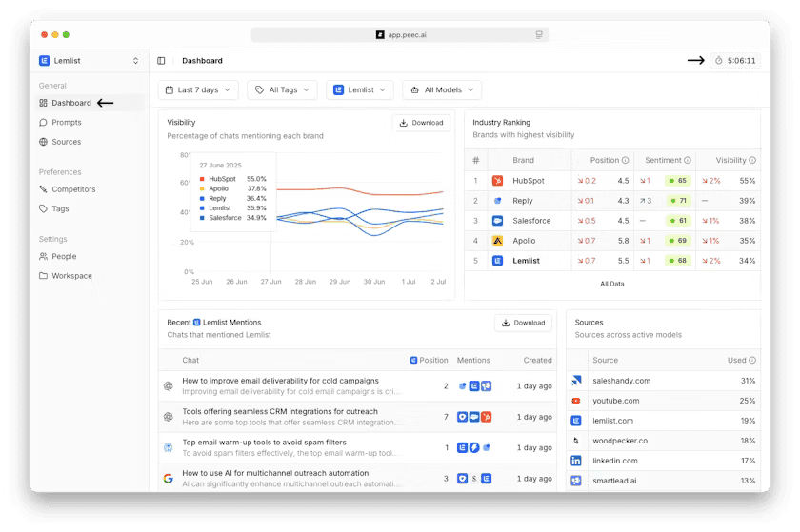This screenshot has height=532, width=800.
Task: Click the Google icon in chat list
Action: 167,478
